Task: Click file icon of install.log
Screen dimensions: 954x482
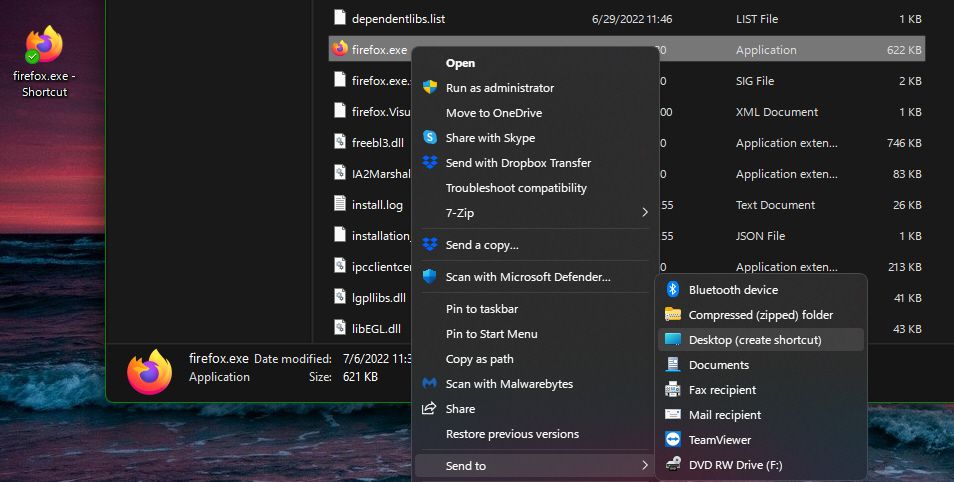Action: [340, 203]
